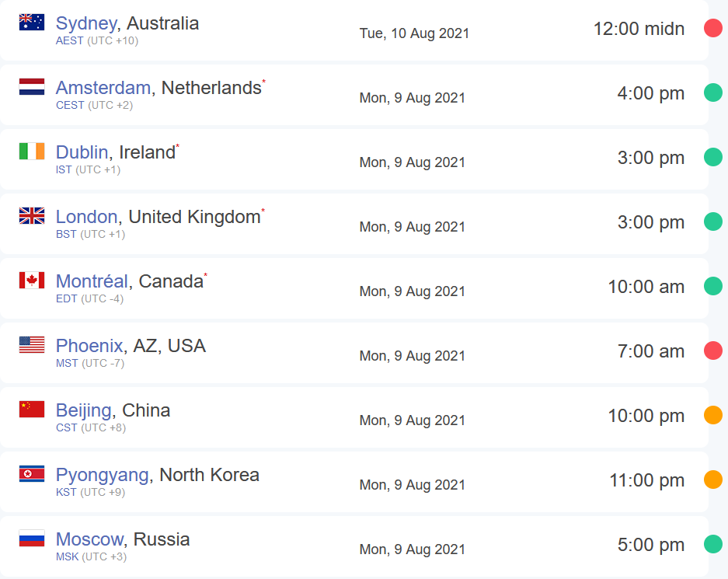
Task: Click London's Mon, 9 Aug 2021 date
Action: (x=413, y=227)
